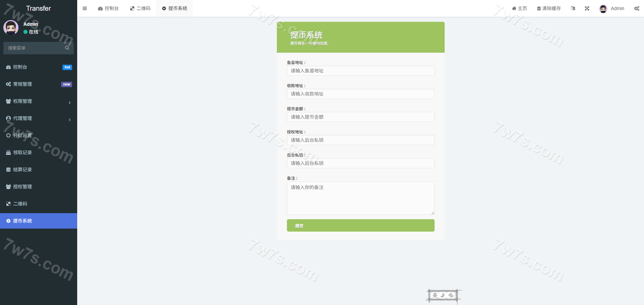Click the Admin avatar in sidebar
644x305 pixels.
[x=11, y=28]
